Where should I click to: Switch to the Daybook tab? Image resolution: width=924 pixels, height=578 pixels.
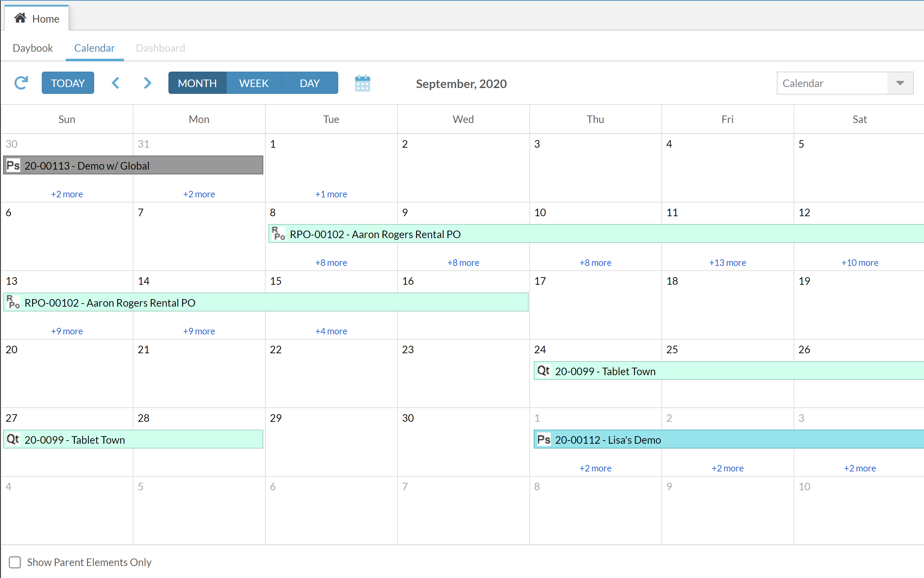[33, 48]
